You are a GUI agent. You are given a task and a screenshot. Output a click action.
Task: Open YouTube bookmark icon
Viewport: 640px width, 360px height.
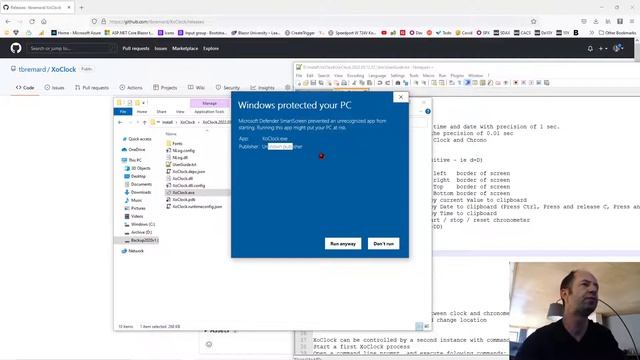pos(384,33)
